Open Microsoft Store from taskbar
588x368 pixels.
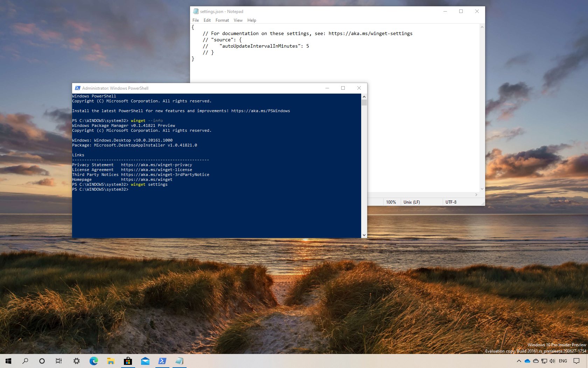(128, 361)
